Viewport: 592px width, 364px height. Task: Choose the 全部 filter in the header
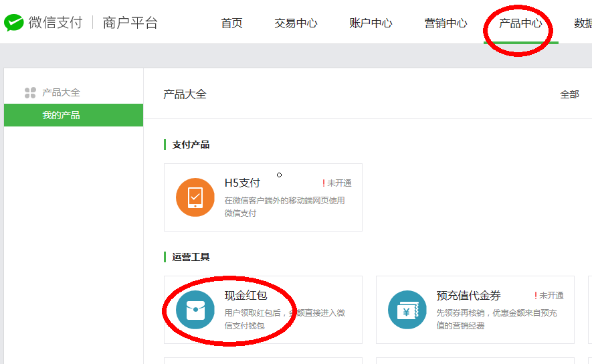569,94
